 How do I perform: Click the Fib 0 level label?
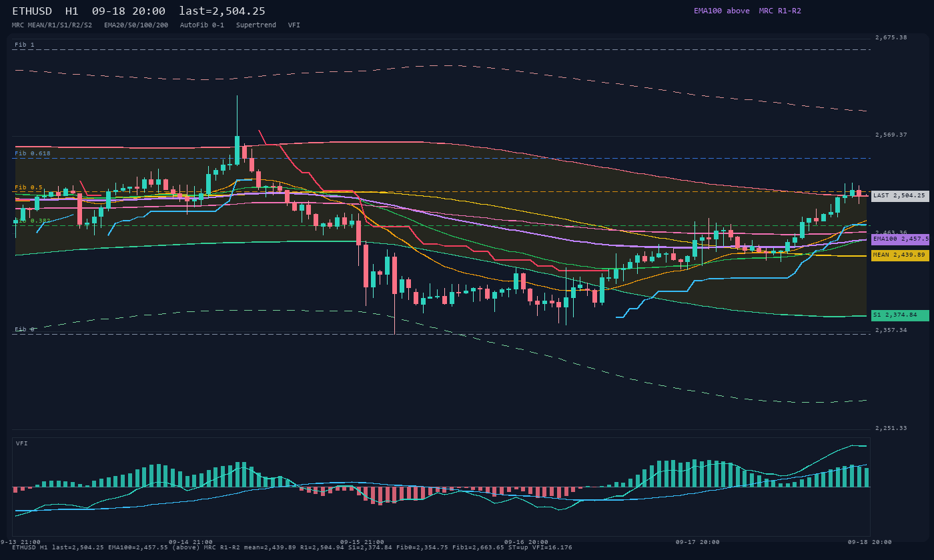(25, 329)
